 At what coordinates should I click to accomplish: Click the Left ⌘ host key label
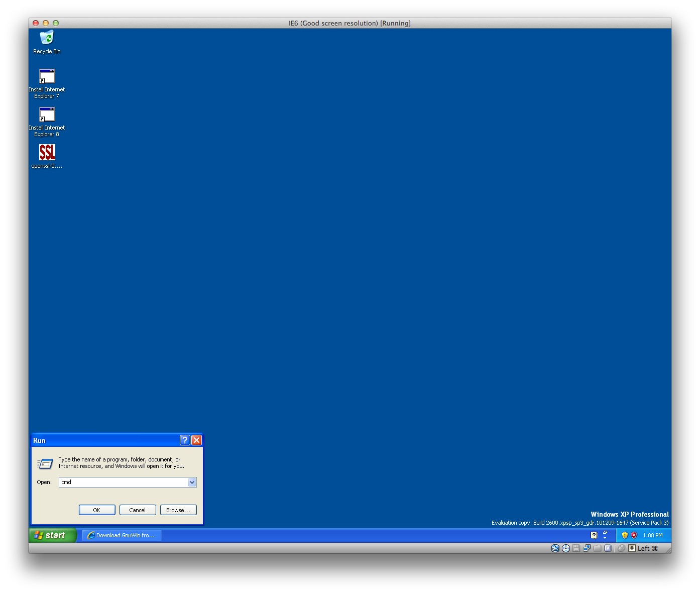tap(648, 548)
